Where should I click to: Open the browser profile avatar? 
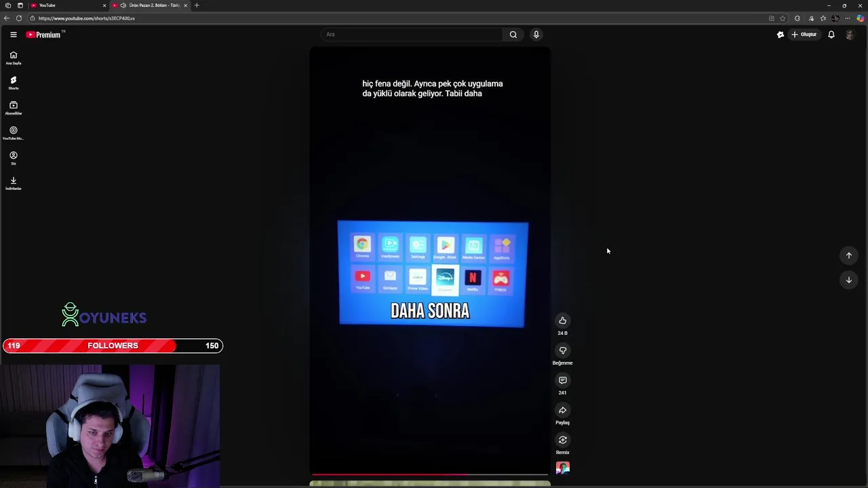(x=835, y=18)
